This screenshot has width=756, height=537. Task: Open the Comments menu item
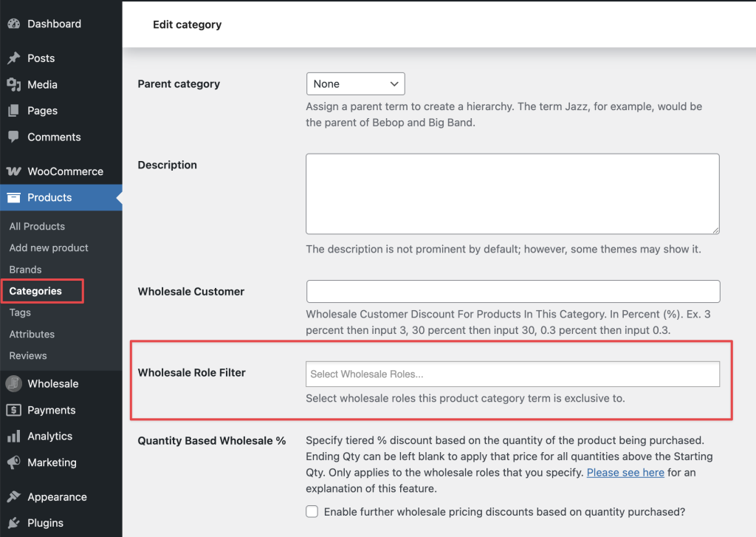[x=61, y=137]
